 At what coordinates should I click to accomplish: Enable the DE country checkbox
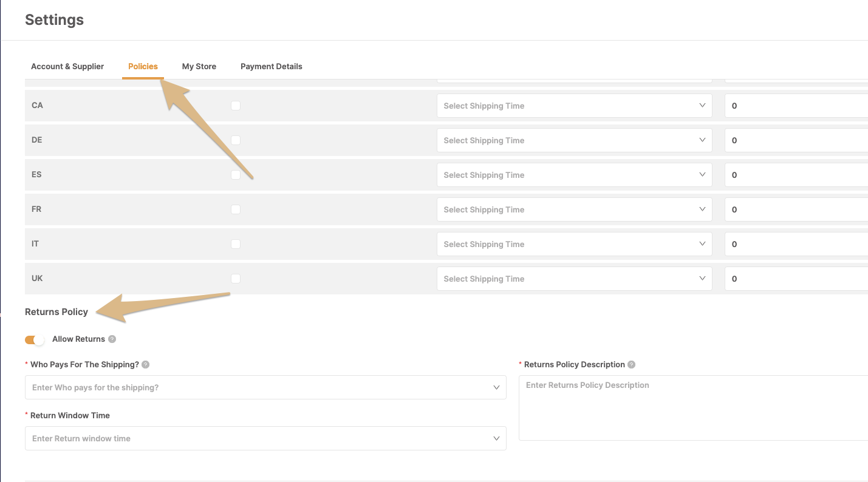(236, 140)
